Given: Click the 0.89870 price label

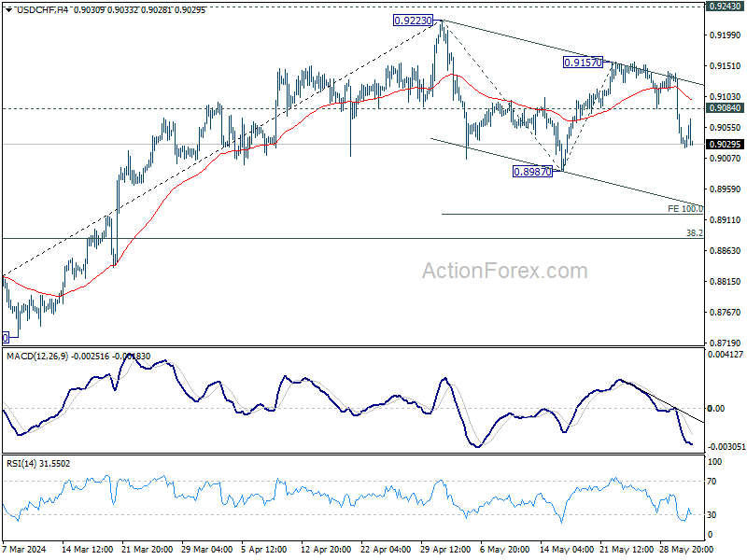Looking at the screenshot, I should (532, 172).
